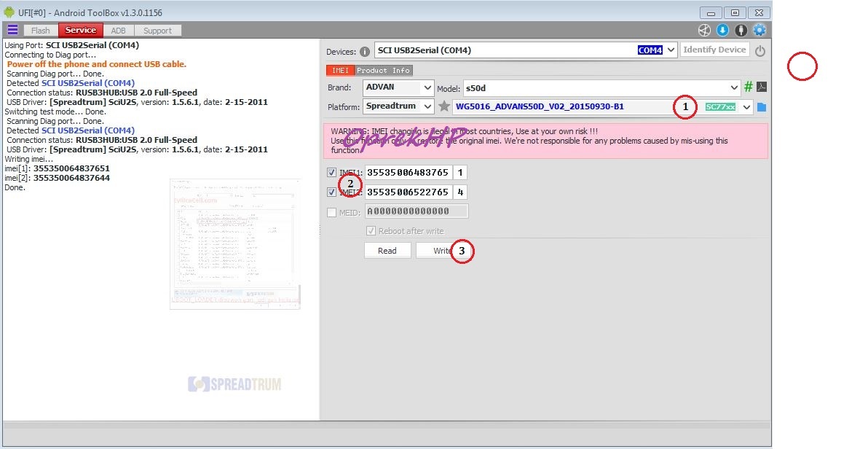
Task: Click the Identify Device button
Action: (714, 50)
